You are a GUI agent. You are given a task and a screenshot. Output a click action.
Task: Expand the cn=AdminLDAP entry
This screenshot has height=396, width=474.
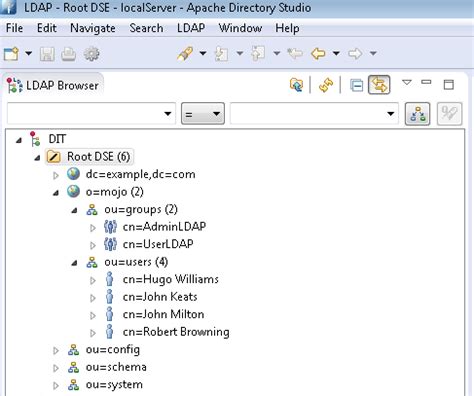pos(93,228)
